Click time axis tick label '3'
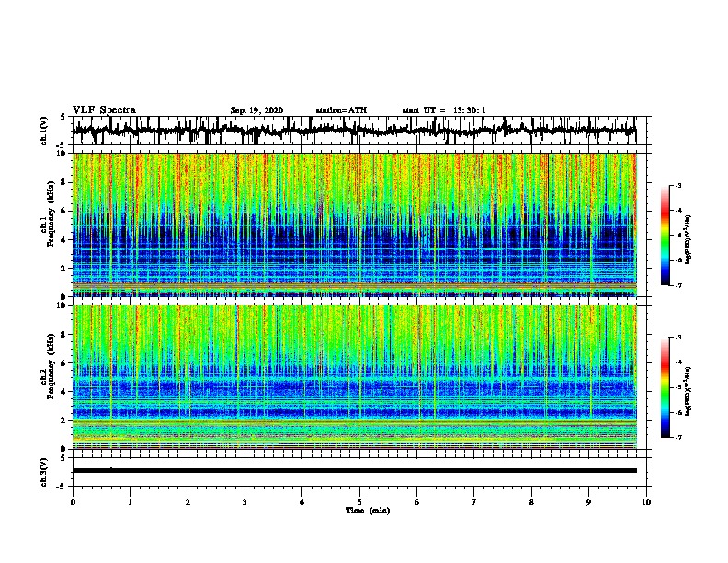 pyautogui.click(x=245, y=502)
